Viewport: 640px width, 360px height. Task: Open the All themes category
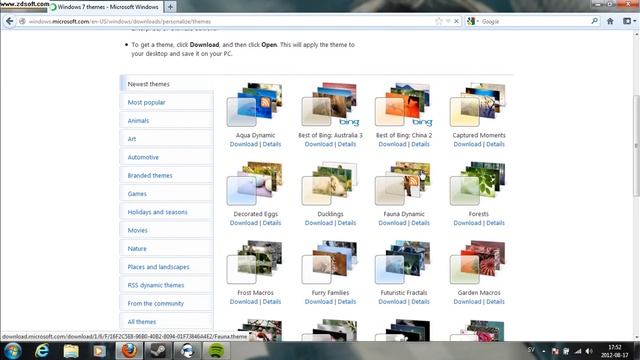167,322
